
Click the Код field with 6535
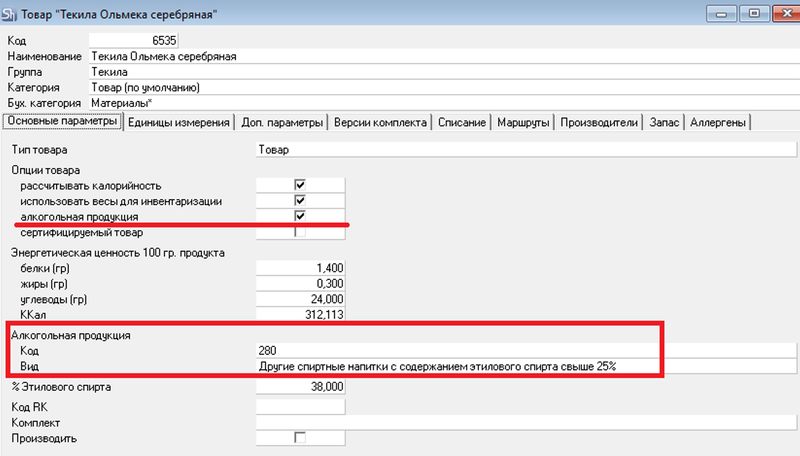click(x=134, y=40)
